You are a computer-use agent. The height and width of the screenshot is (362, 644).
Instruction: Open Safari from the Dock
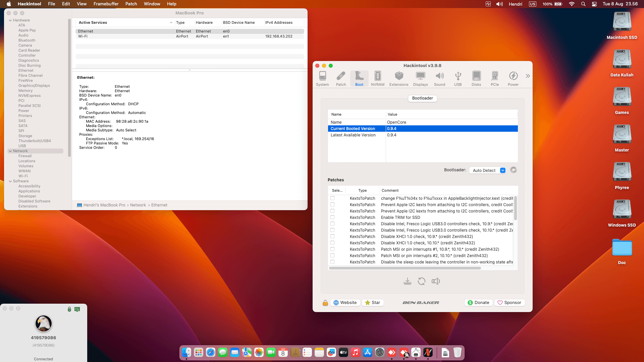pyautogui.click(x=211, y=353)
